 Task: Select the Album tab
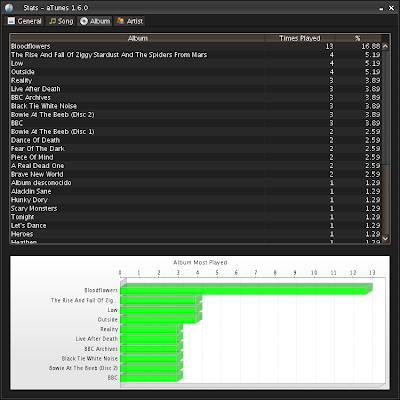[x=95, y=21]
